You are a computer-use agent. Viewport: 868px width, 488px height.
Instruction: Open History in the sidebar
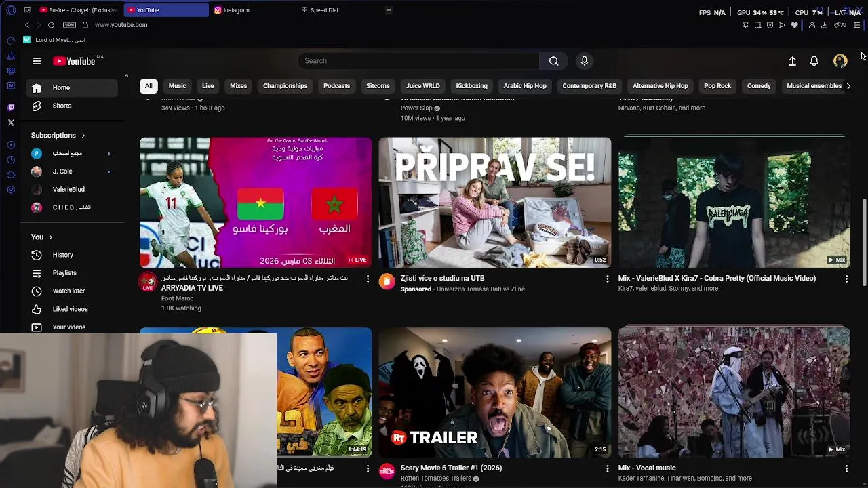tap(72, 256)
